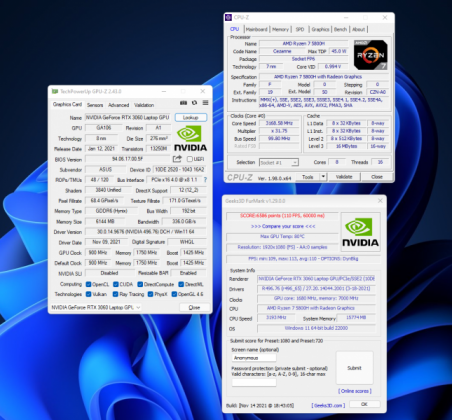Viewport: 452px width, 420px height.
Task: Click the NVIDIA logo in GPU-Z
Action: [x=190, y=138]
